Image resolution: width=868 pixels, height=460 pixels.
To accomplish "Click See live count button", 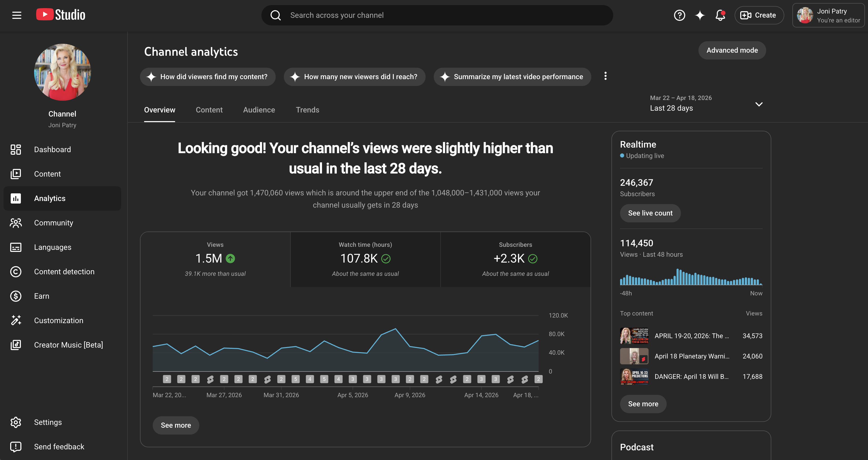I will click(x=650, y=213).
